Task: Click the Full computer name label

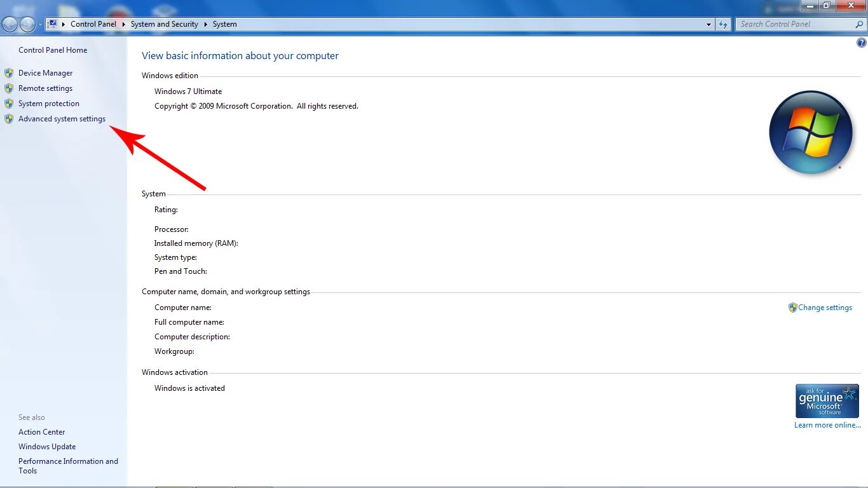Action: click(189, 322)
